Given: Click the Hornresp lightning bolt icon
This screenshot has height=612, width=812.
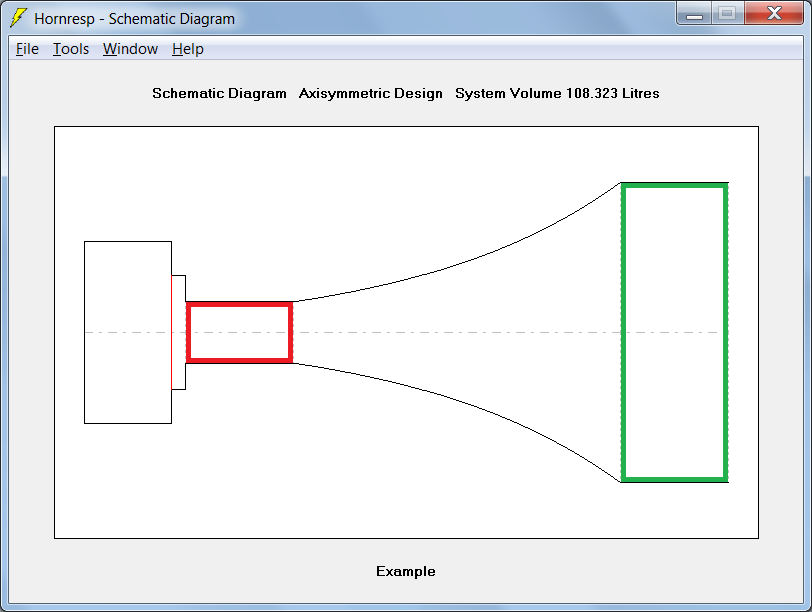Looking at the screenshot, I should pos(18,18).
